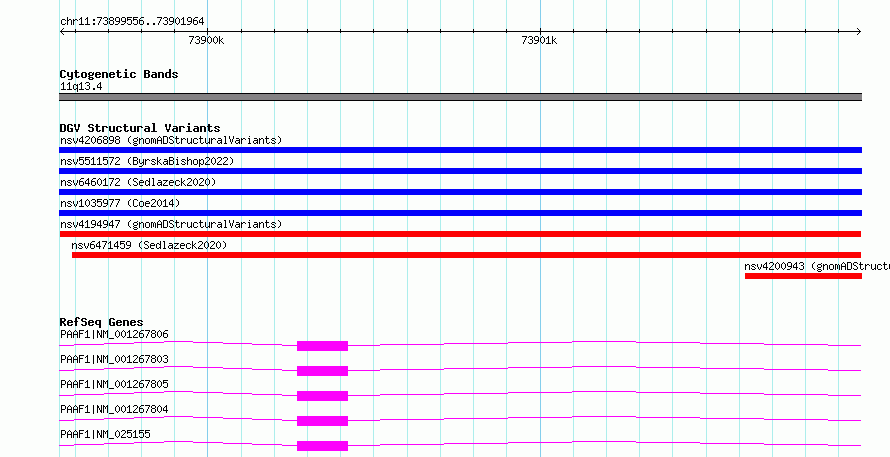Open nsv4206898 gnomAD variant label

point(171,140)
